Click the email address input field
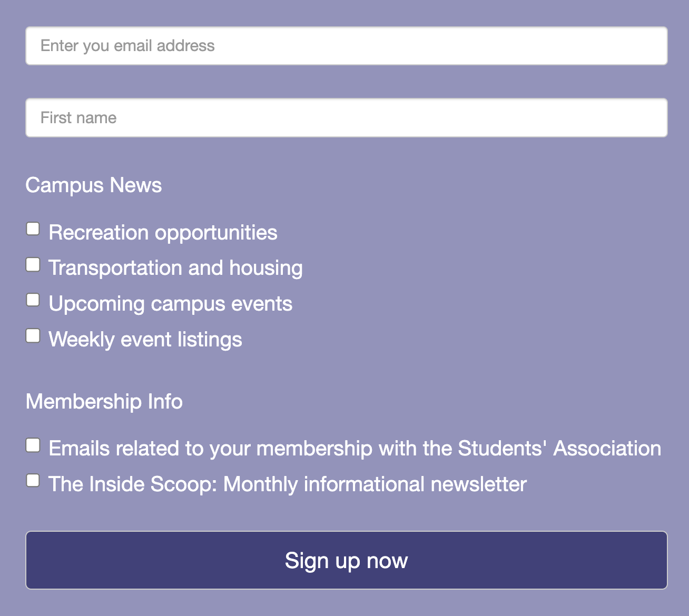This screenshot has width=689, height=616. click(346, 46)
